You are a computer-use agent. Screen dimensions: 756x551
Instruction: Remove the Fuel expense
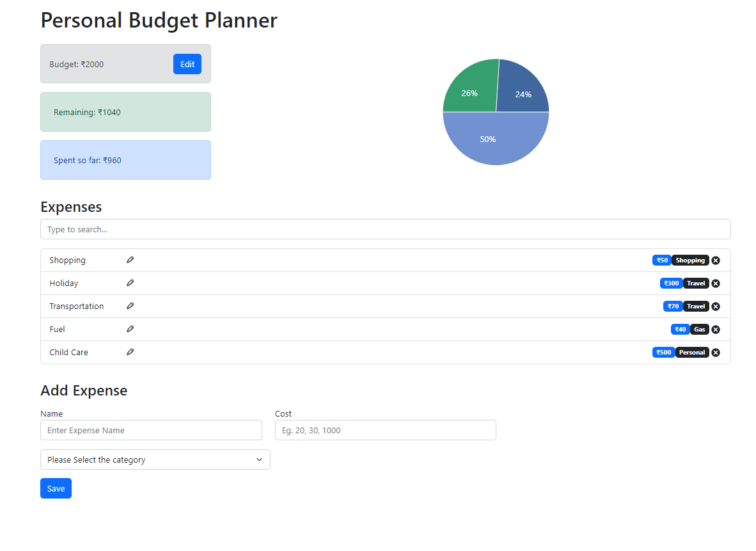pyautogui.click(x=715, y=329)
